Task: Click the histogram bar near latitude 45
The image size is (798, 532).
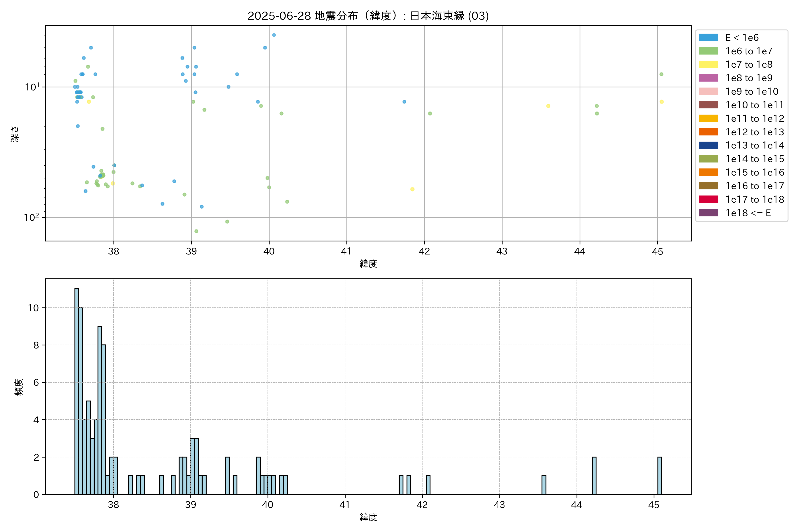Action: 660,476
